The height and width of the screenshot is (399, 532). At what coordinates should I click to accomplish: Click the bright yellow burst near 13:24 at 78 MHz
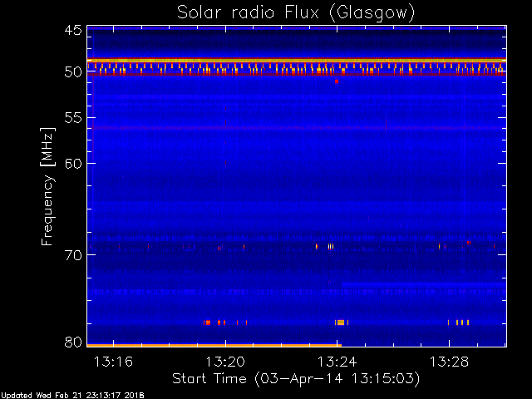click(x=341, y=323)
